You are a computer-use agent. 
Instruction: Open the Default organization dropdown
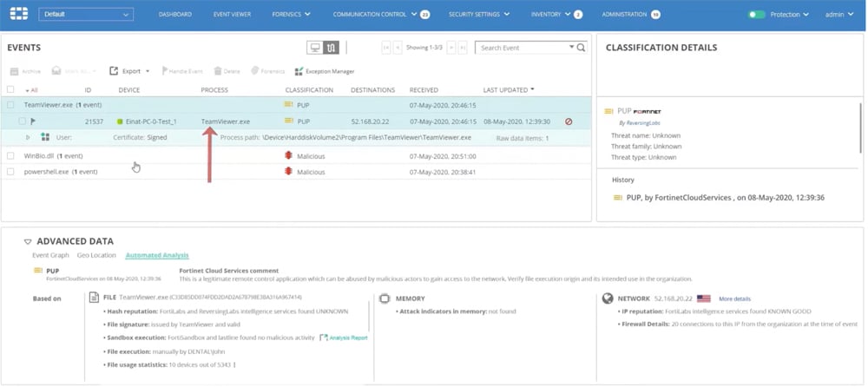click(x=86, y=15)
